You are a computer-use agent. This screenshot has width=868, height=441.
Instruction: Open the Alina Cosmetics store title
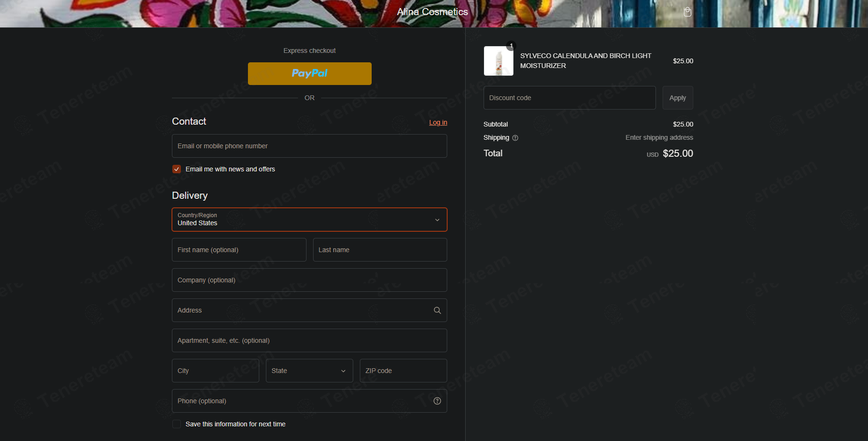(x=432, y=12)
